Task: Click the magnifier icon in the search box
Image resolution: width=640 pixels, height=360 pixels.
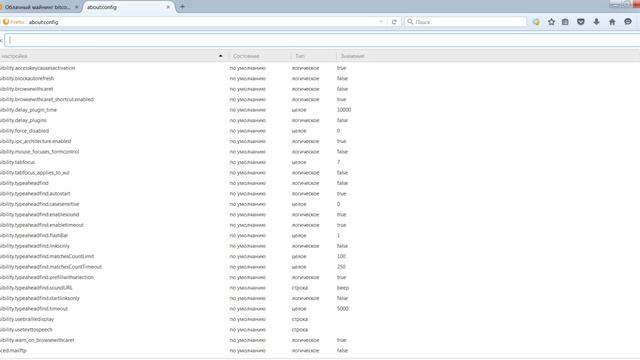Action: (x=410, y=22)
